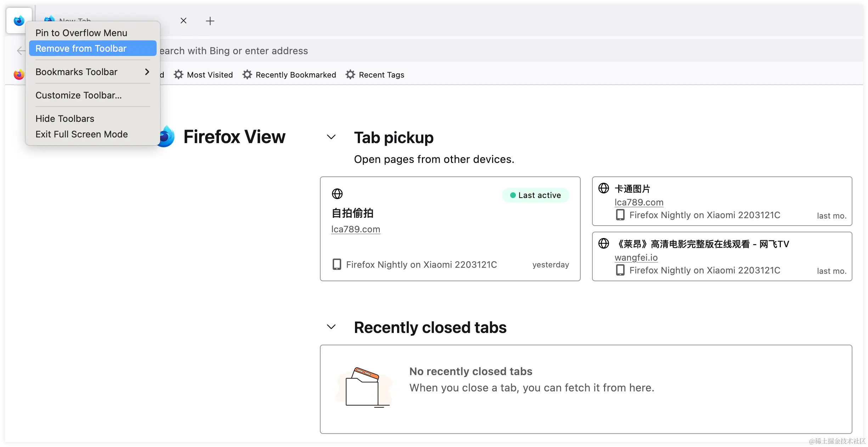This screenshot has height=447, width=868.
Task: Click the Most Visited gear icon
Action: pyautogui.click(x=179, y=75)
